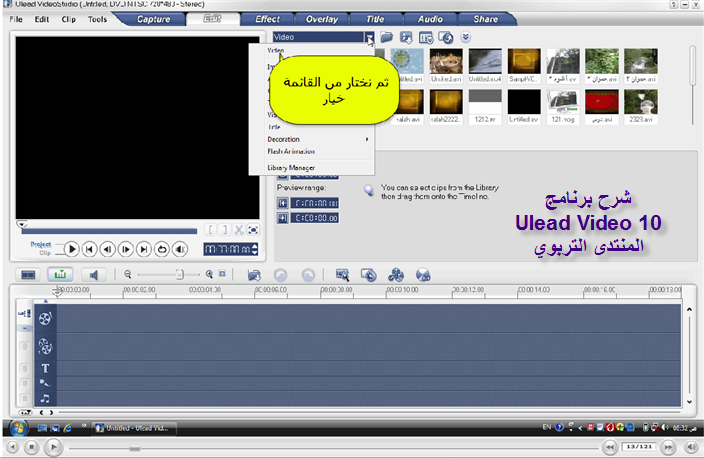Click the load video folder icon

387,37
